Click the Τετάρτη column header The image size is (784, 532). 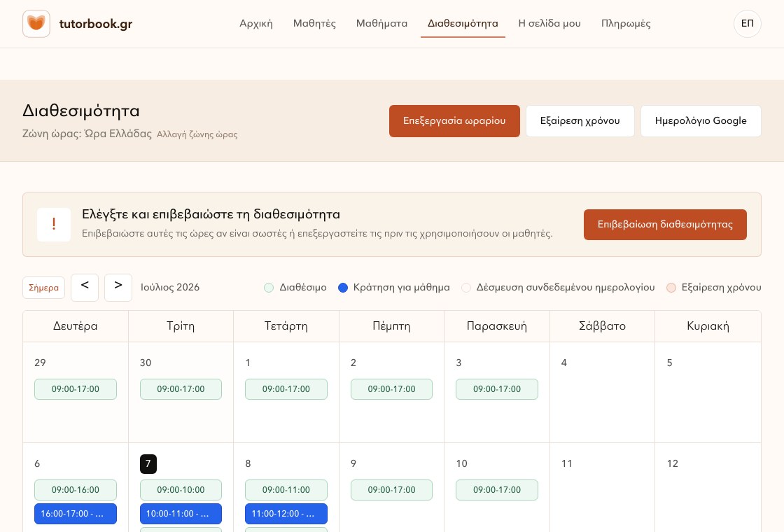click(x=286, y=326)
